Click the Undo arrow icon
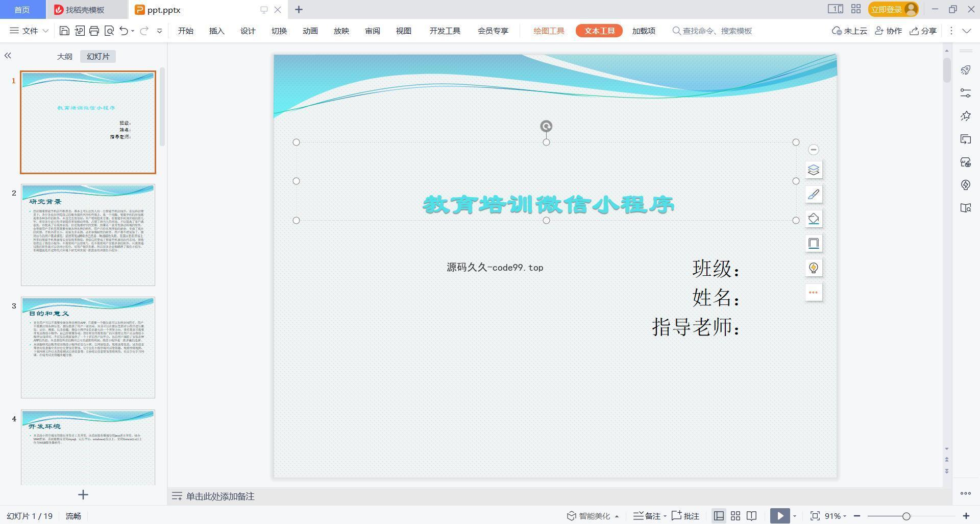 point(124,31)
